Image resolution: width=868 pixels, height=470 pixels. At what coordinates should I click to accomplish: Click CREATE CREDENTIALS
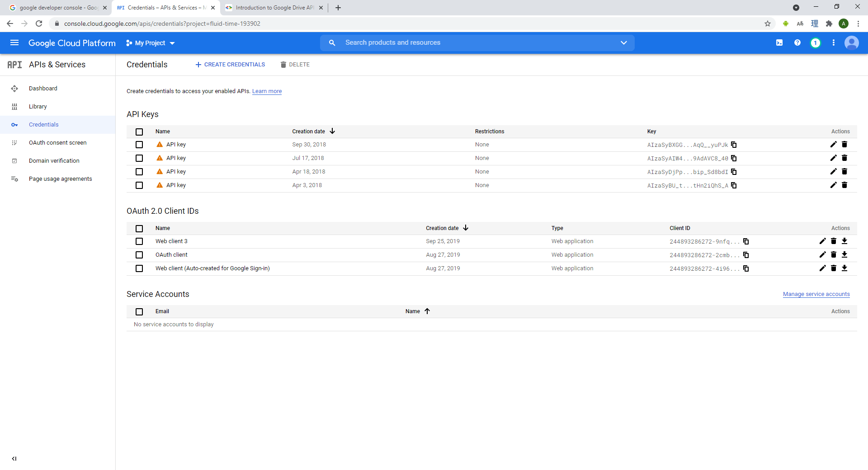(230, 64)
